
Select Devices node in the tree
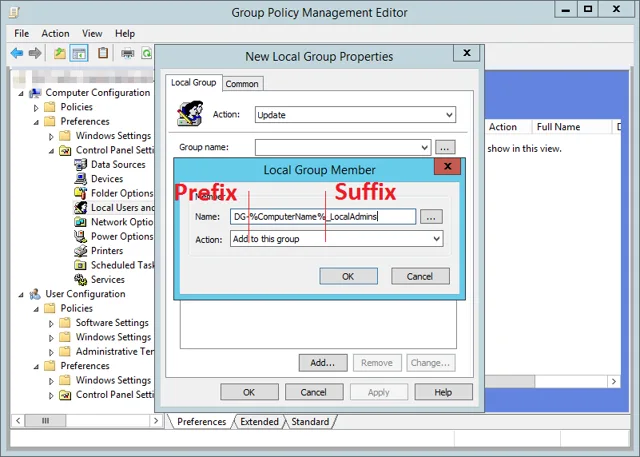coord(107,179)
